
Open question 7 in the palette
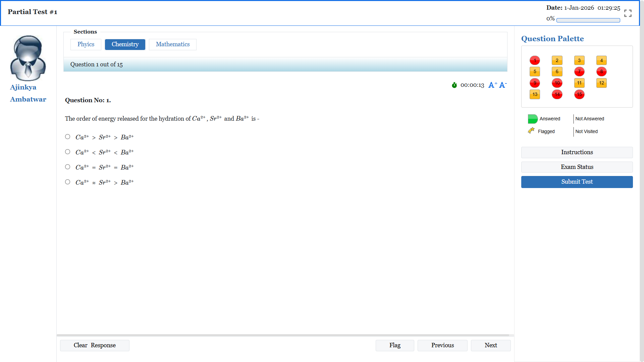(x=579, y=72)
